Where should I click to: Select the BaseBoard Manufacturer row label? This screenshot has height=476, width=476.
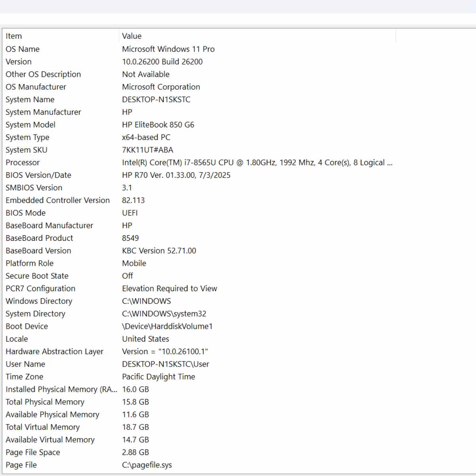click(49, 226)
